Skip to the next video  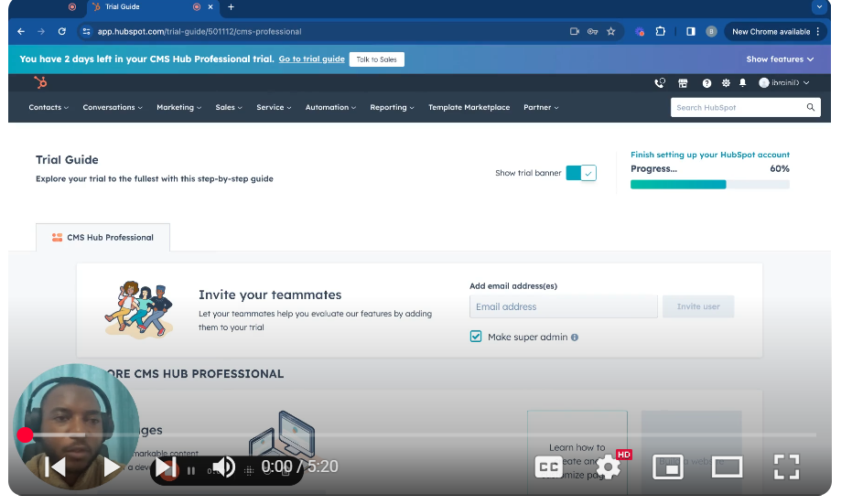point(165,466)
